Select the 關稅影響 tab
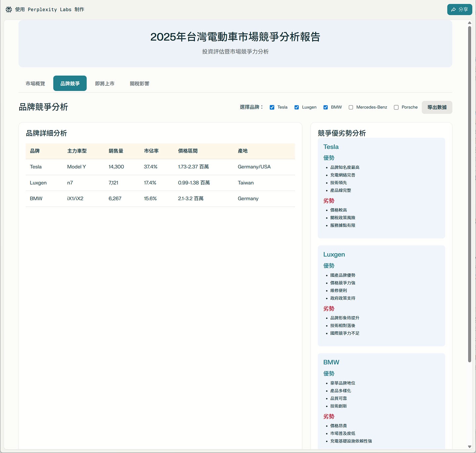Image resolution: width=476 pixels, height=453 pixels. coord(139,83)
